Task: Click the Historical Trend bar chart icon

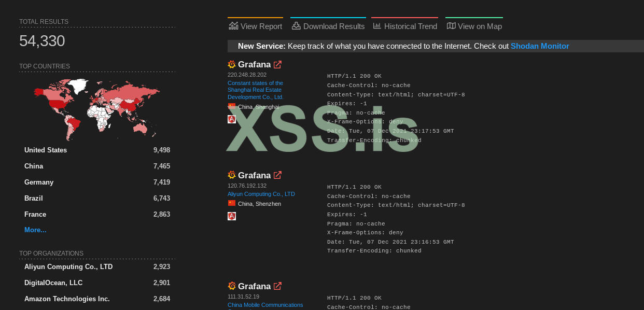Action: point(377,26)
